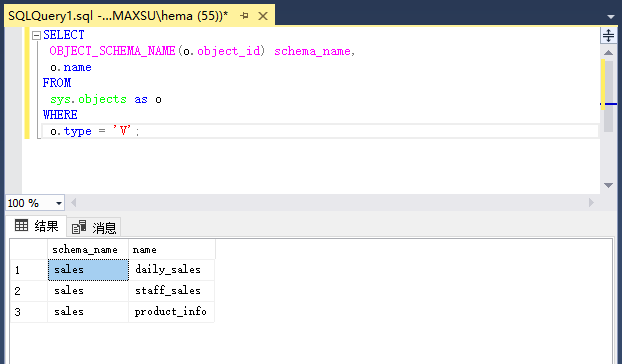The height and width of the screenshot is (364, 622).
Task: Close the SQLQuery1.sql tab
Action: click(x=263, y=16)
